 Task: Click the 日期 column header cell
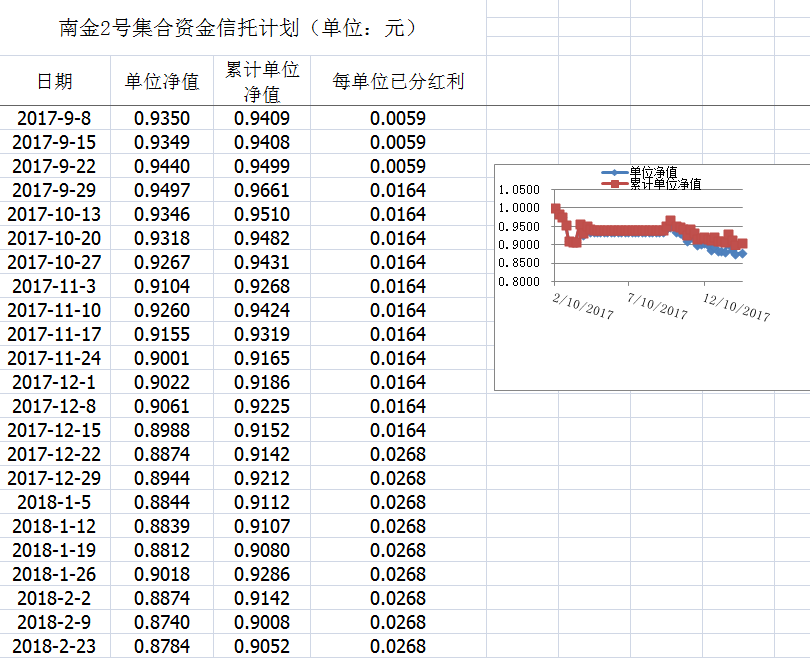(x=54, y=82)
